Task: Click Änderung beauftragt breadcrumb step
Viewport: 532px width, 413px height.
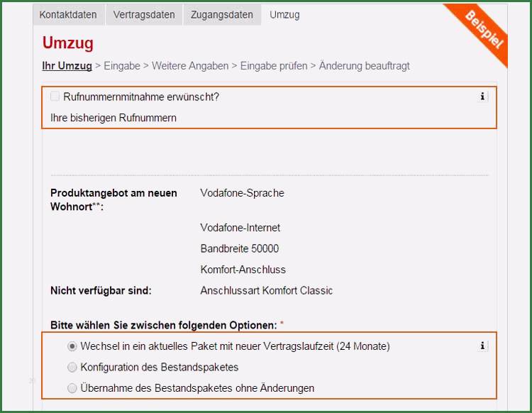Action: 365,66
